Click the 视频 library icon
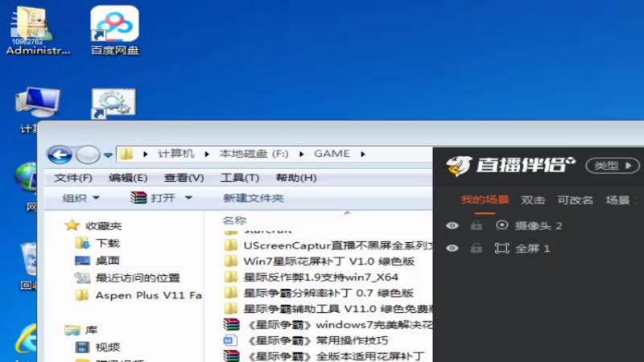The image size is (644, 362). (83, 348)
